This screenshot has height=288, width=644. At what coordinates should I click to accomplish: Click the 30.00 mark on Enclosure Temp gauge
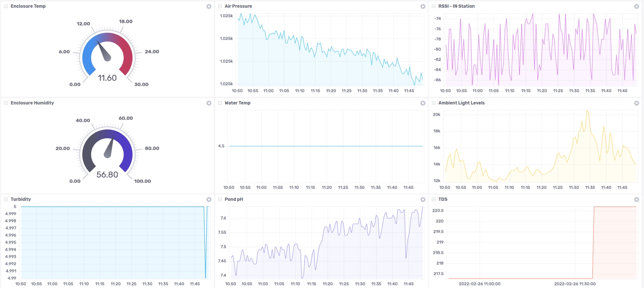pyautogui.click(x=141, y=84)
